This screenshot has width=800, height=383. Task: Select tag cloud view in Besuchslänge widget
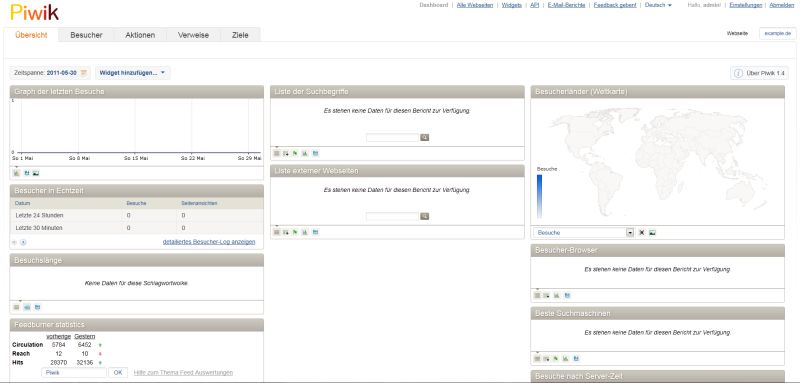pyautogui.click(x=27, y=307)
